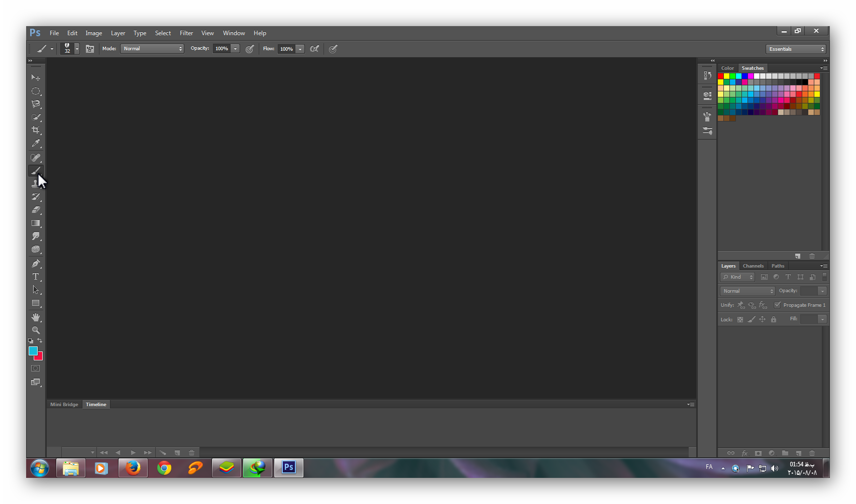Open the Layers blend mode Normal dropdown
Image resolution: width=856 pixels, height=504 pixels.
click(747, 291)
